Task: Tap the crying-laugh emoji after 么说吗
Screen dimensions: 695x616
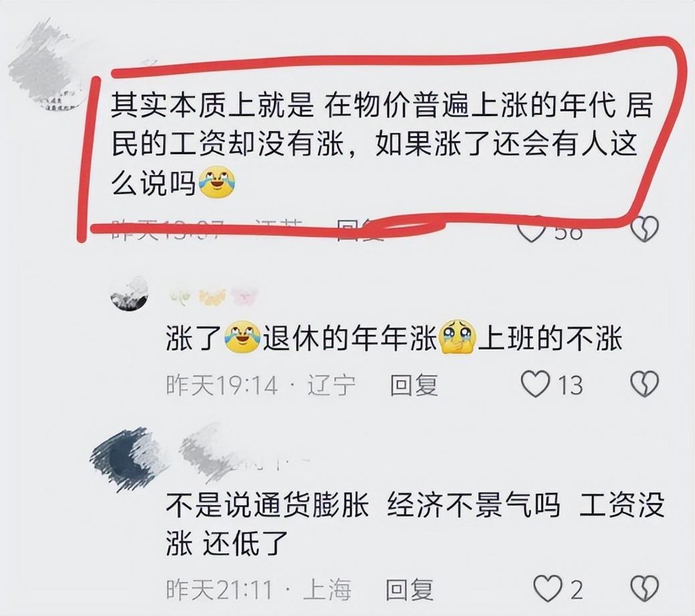Action: [x=217, y=182]
